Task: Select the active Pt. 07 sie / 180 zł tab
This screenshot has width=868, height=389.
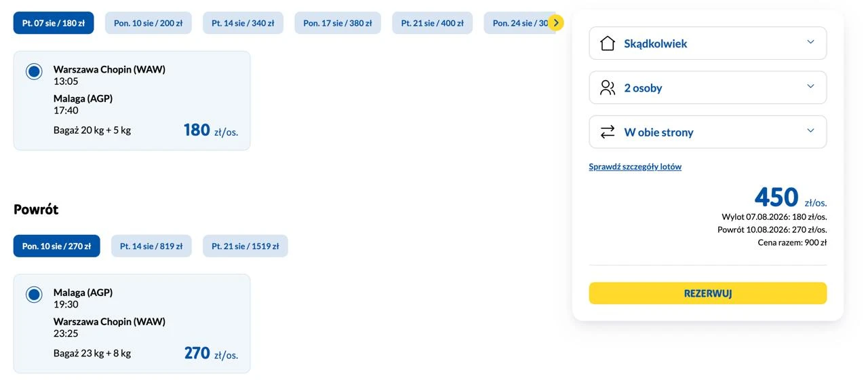Action: point(54,23)
